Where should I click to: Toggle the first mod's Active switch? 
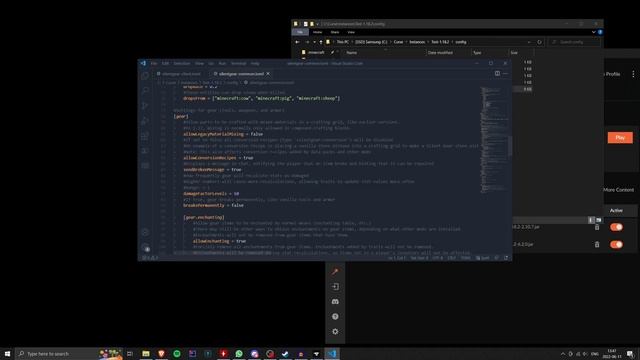pyautogui.click(x=616, y=227)
